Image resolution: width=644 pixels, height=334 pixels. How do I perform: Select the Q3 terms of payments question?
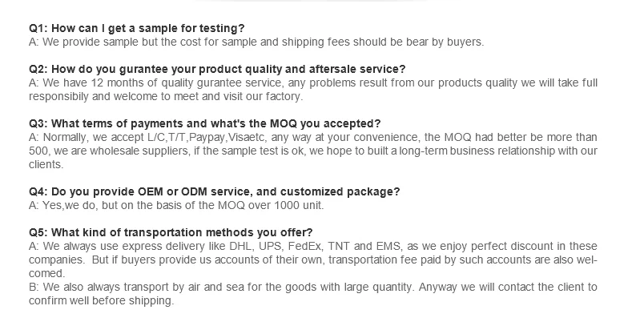click(x=204, y=124)
